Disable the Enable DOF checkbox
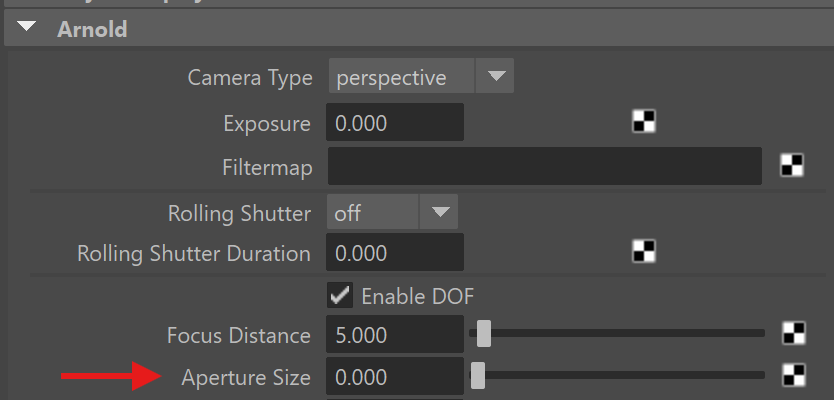 [x=340, y=295]
